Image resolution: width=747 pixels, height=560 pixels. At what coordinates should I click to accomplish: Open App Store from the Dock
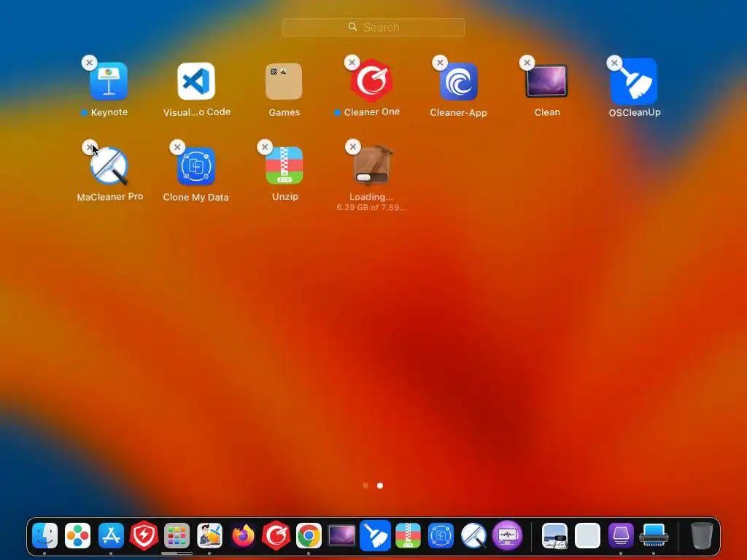111,536
